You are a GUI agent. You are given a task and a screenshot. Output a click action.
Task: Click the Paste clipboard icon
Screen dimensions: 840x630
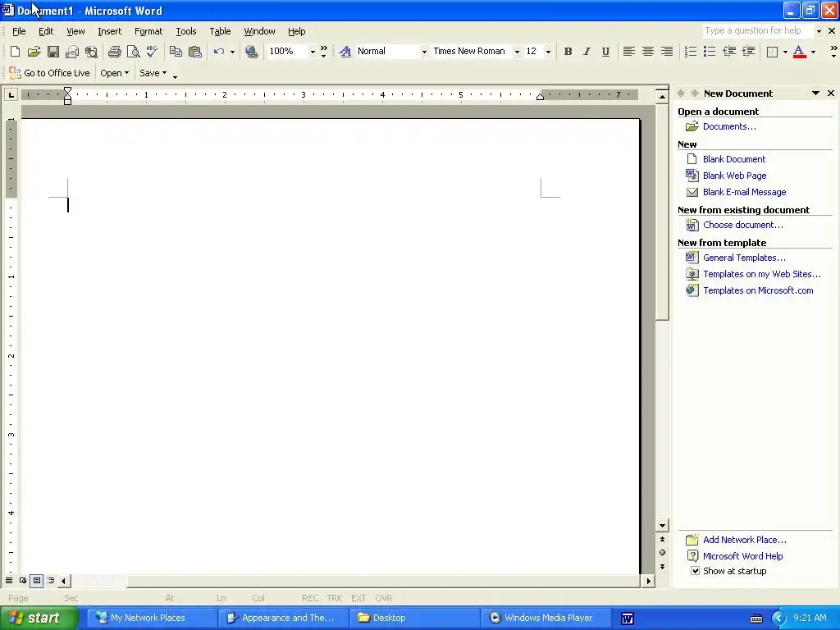[x=195, y=52]
